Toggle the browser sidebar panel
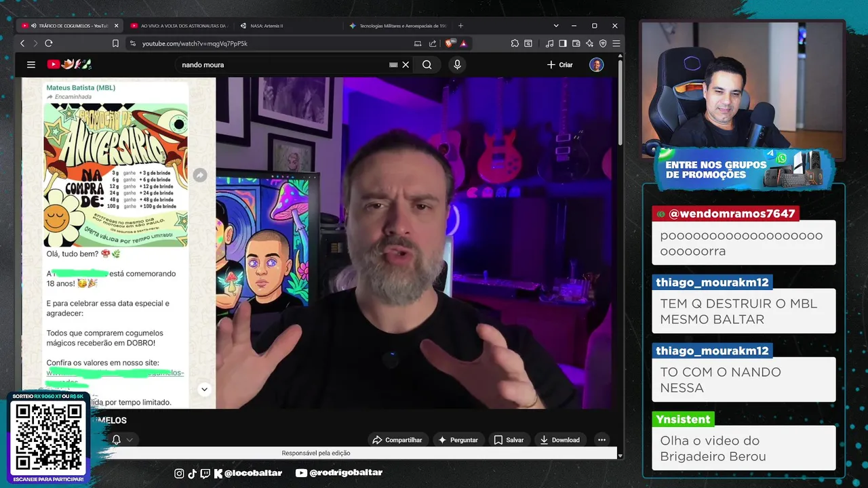The height and width of the screenshot is (488, 868). tap(563, 43)
